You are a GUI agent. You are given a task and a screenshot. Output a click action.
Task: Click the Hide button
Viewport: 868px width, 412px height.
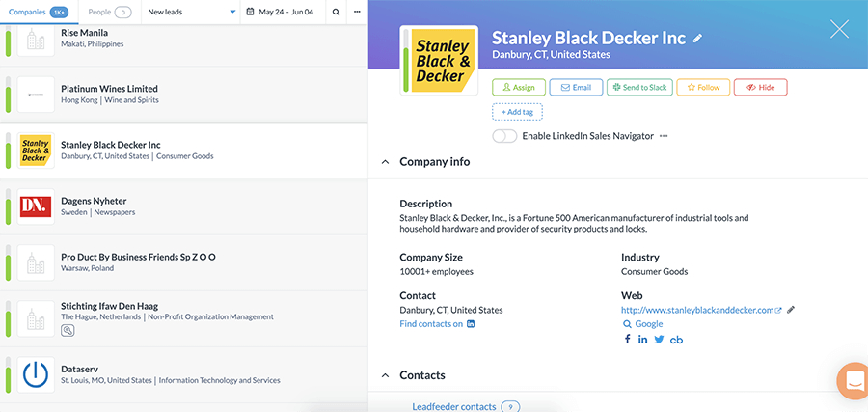click(x=761, y=88)
